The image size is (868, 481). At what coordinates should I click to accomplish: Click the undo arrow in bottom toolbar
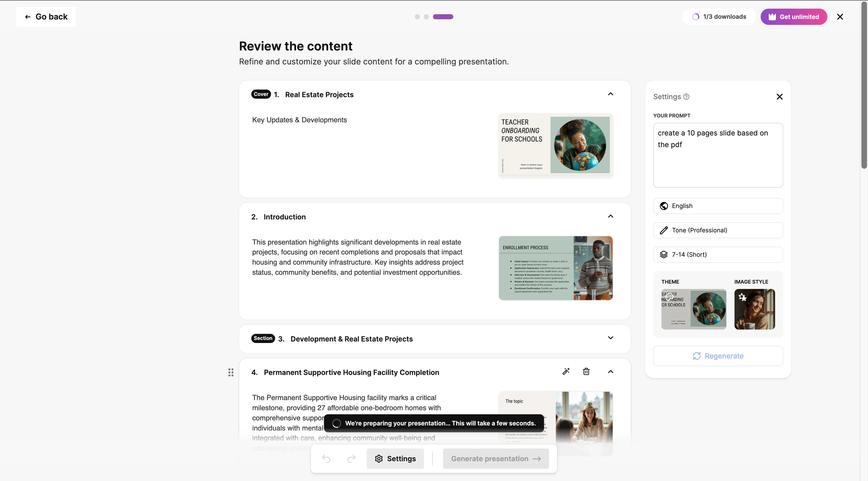(326, 458)
